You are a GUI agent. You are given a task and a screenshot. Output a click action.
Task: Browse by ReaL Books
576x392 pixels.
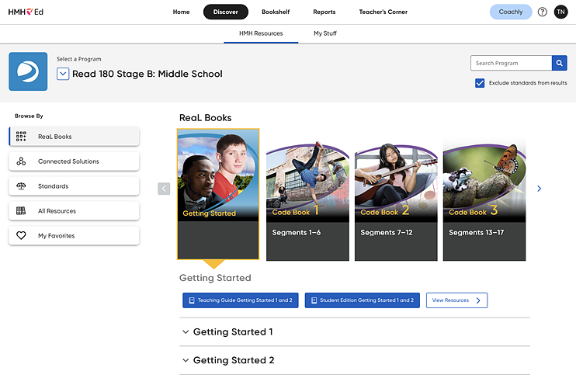click(74, 137)
